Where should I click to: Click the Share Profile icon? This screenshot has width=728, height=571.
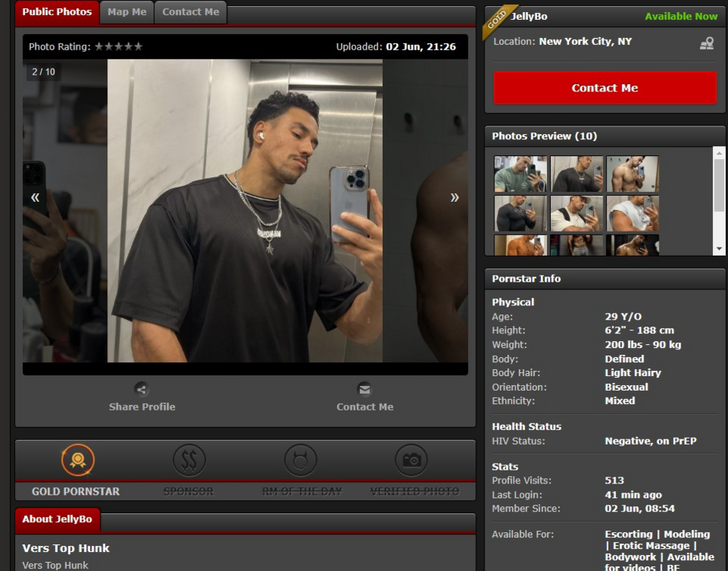141,389
